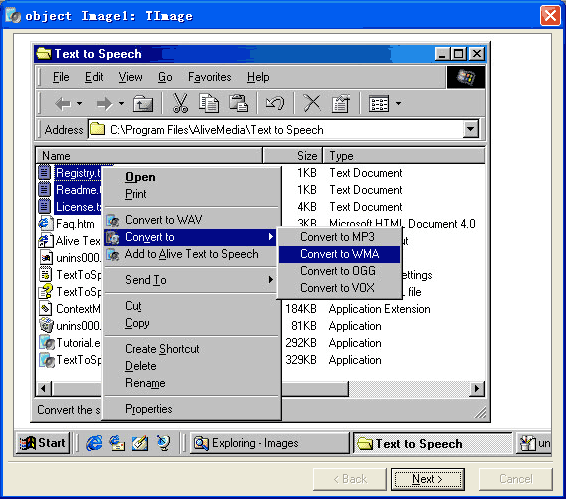Click the ContextM file icon
The height and width of the screenshot is (499, 566).
(45, 309)
